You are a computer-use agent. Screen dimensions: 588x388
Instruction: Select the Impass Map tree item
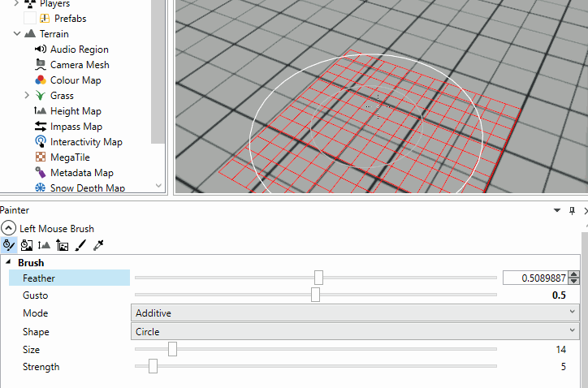[76, 127]
